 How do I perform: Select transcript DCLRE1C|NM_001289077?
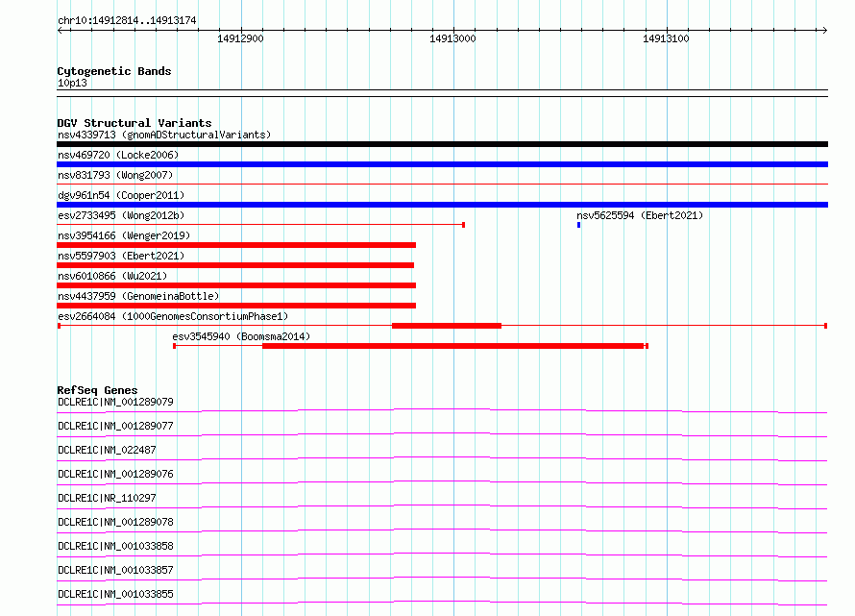[x=115, y=426]
